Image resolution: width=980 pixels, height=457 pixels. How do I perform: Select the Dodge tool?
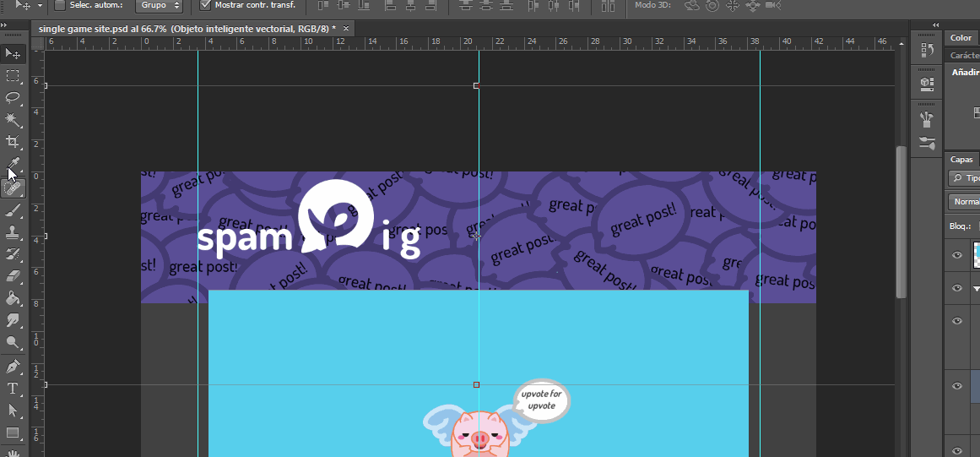13,342
